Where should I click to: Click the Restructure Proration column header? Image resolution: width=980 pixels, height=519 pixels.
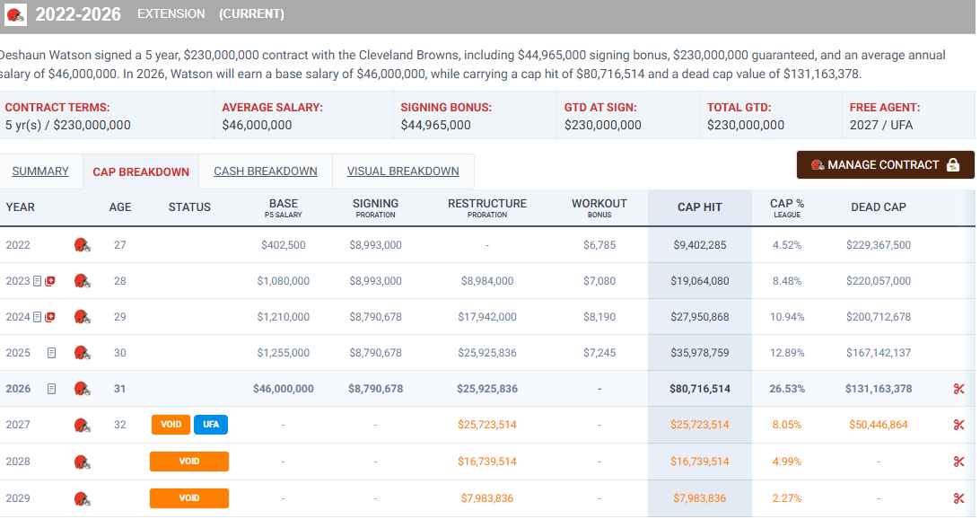click(487, 207)
